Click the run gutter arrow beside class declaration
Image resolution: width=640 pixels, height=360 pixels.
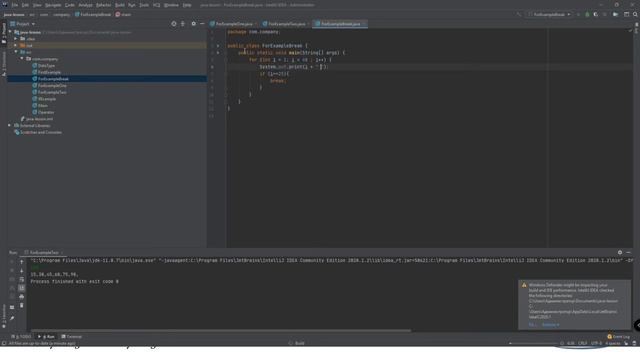pos(218,46)
